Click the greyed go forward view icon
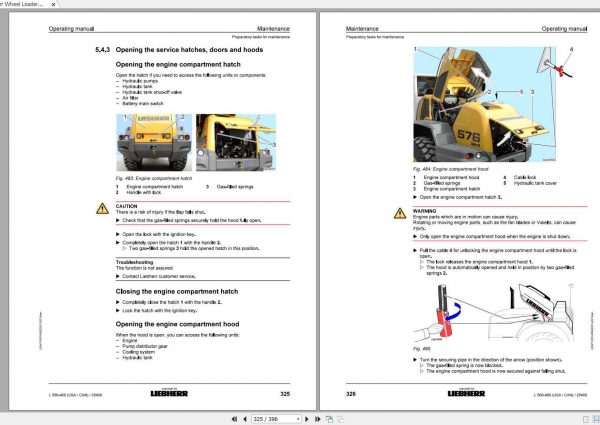 (340, 419)
